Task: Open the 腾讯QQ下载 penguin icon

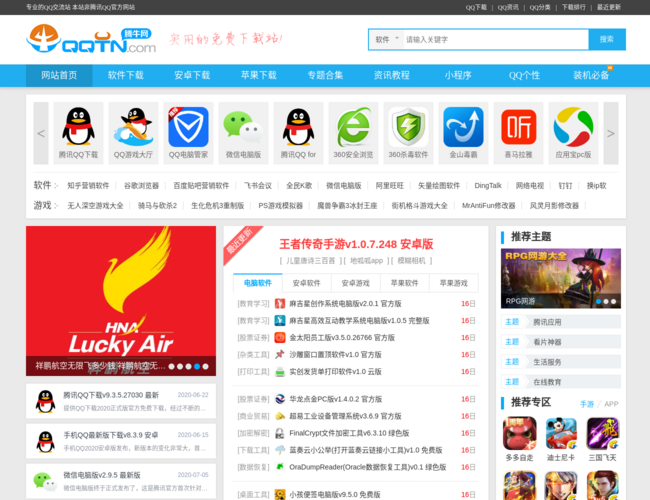Action: click(78, 126)
